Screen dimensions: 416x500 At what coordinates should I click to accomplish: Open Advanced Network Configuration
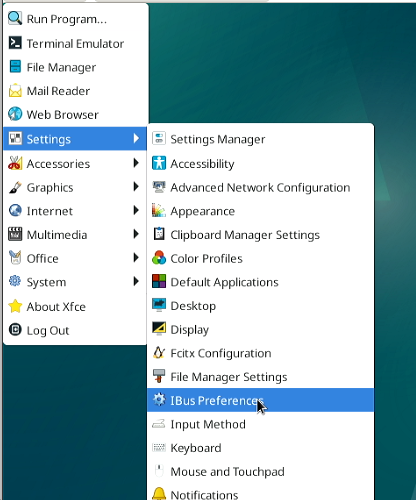coord(261,187)
